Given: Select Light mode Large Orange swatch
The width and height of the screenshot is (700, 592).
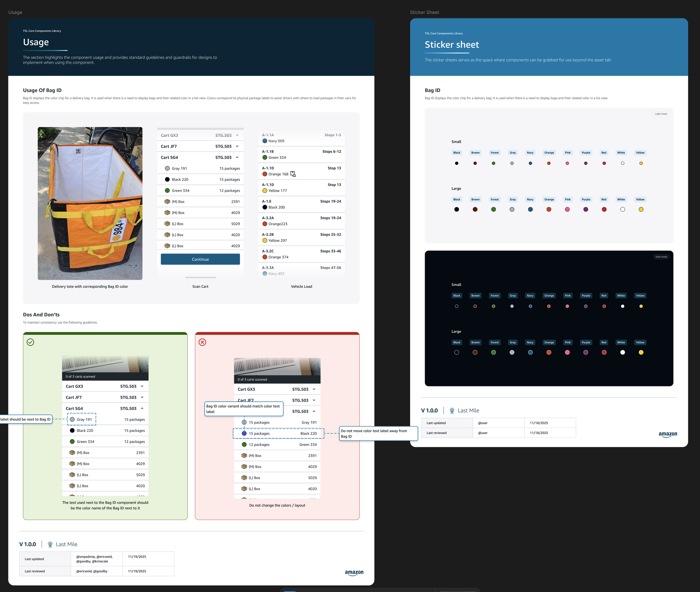Looking at the screenshot, I should pos(549,209).
